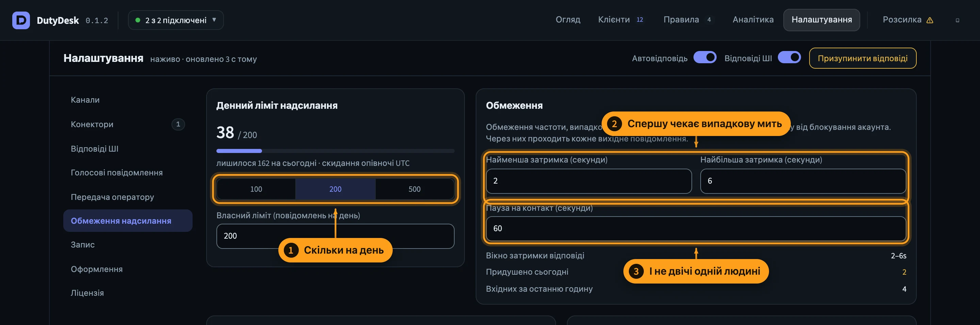The width and height of the screenshot is (980, 325).
Task: Open Ліцензія settings section
Action: coord(128,293)
